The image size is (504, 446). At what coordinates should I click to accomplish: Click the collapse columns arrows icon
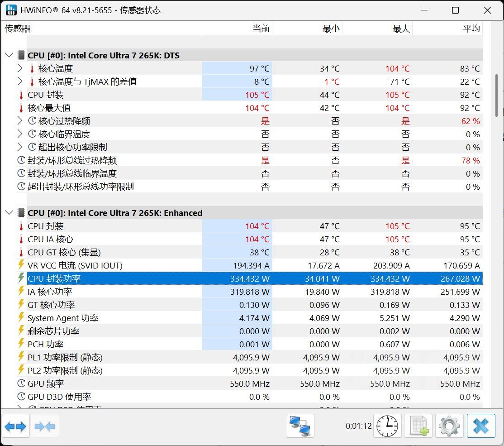pyautogui.click(x=44, y=426)
